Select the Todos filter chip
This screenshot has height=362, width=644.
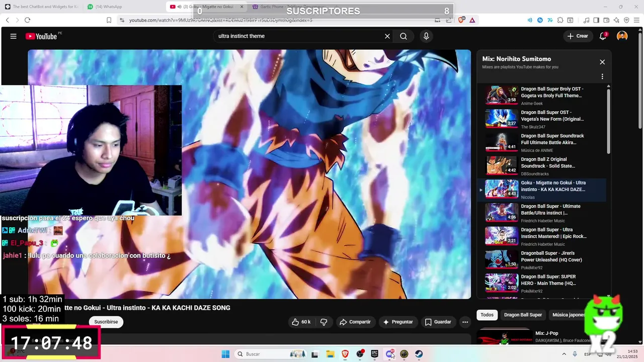pos(487,315)
